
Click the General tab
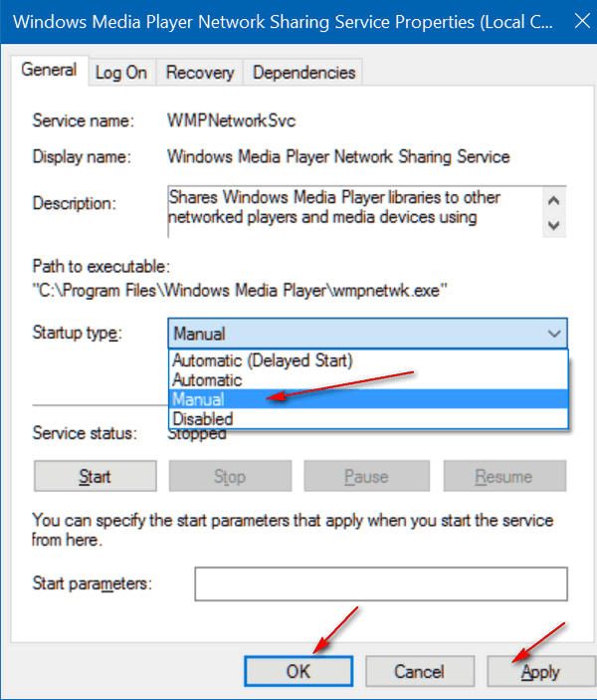tap(49, 70)
